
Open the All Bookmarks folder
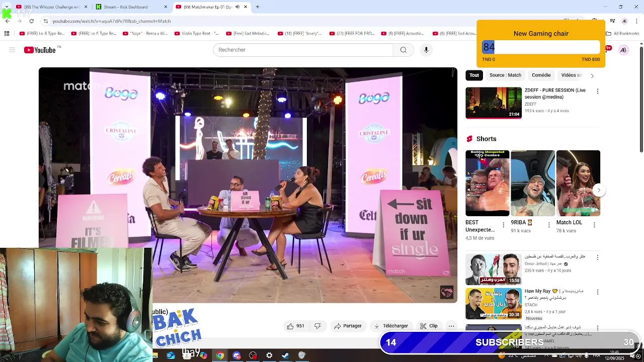[x=622, y=34]
